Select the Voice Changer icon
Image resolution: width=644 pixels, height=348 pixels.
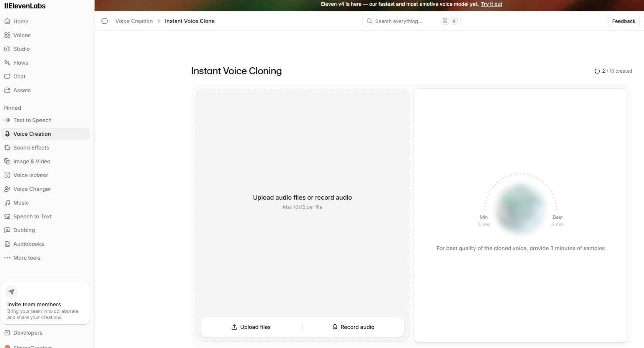(7, 189)
